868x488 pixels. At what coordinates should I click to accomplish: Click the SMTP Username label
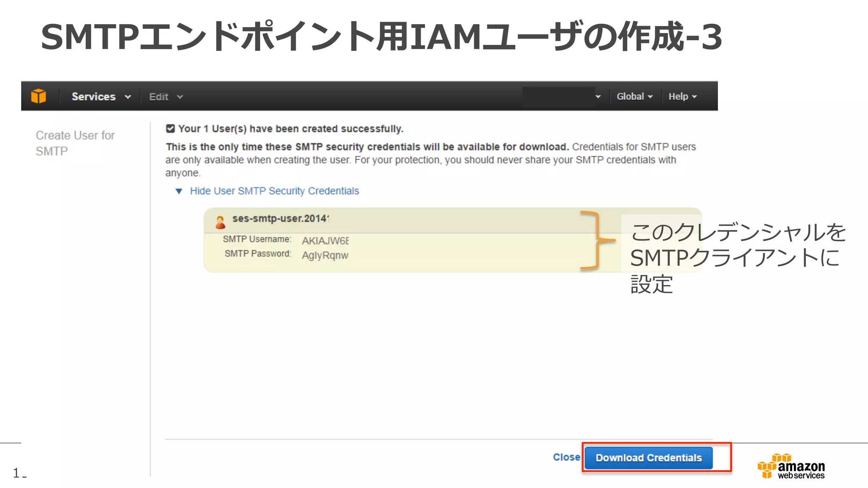point(257,239)
